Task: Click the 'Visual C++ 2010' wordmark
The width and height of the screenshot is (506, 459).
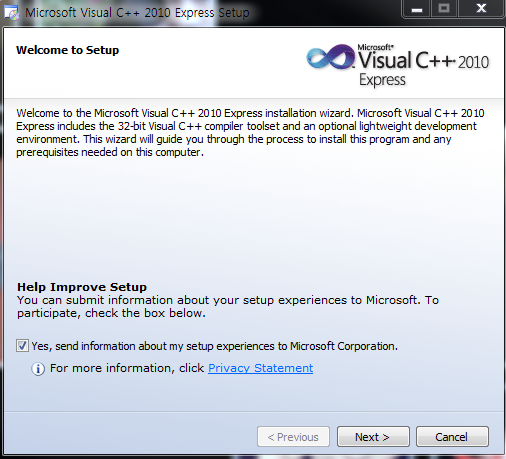Action: (424, 60)
